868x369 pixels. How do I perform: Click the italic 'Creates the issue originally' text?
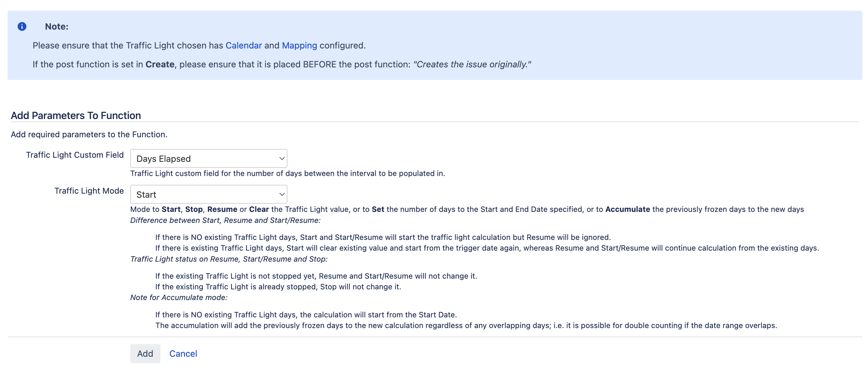pos(472,65)
